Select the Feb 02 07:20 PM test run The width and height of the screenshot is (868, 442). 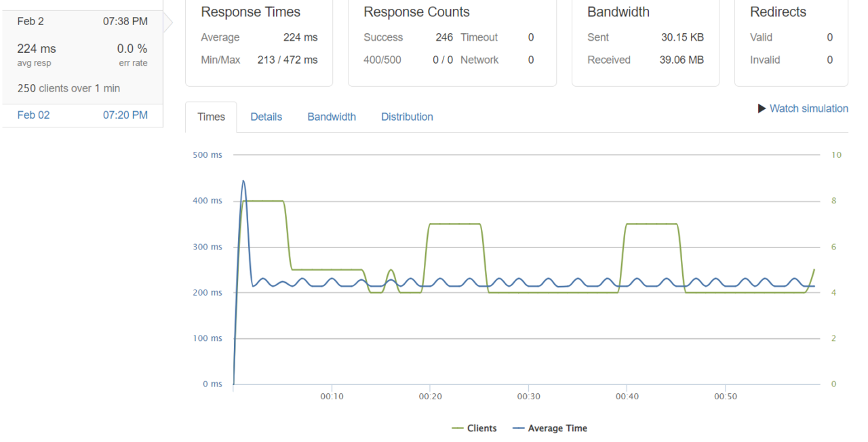pos(81,115)
